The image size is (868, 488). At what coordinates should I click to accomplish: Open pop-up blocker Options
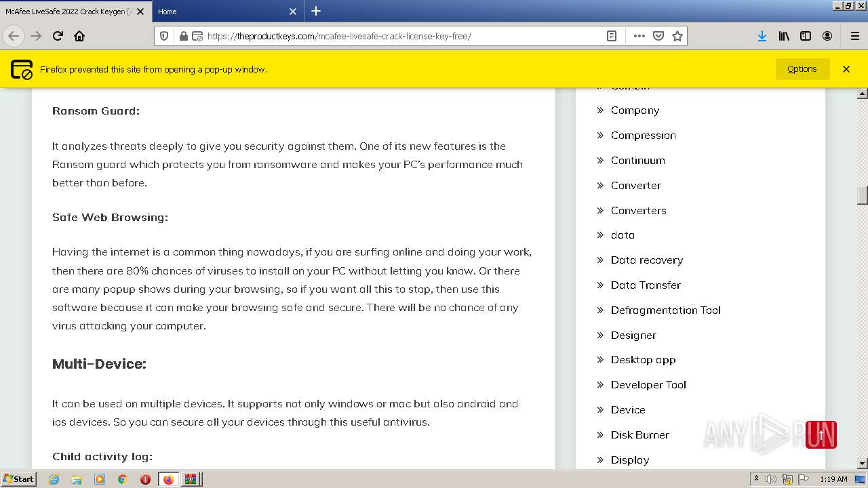pyautogui.click(x=802, y=68)
